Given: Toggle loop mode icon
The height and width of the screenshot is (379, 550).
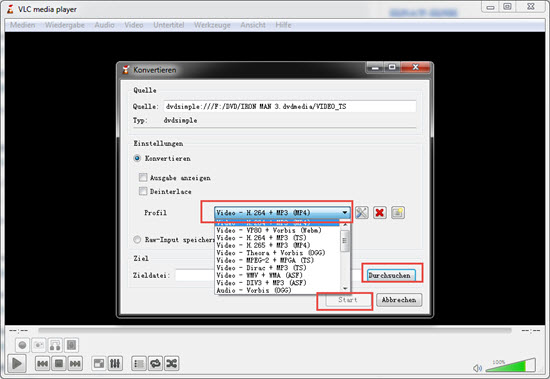Looking at the screenshot, I should pyautogui.click(x=155, y=364).
